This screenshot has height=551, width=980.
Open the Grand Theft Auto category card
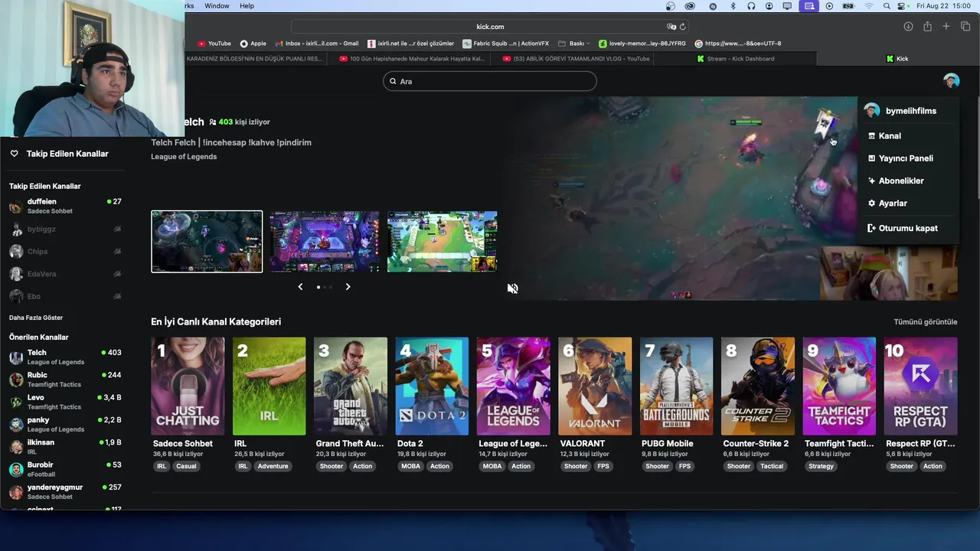pos(351,386)
